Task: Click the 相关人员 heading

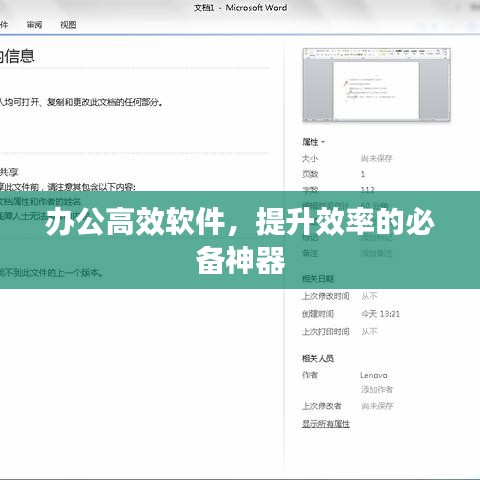Action: tap(318, 358)
